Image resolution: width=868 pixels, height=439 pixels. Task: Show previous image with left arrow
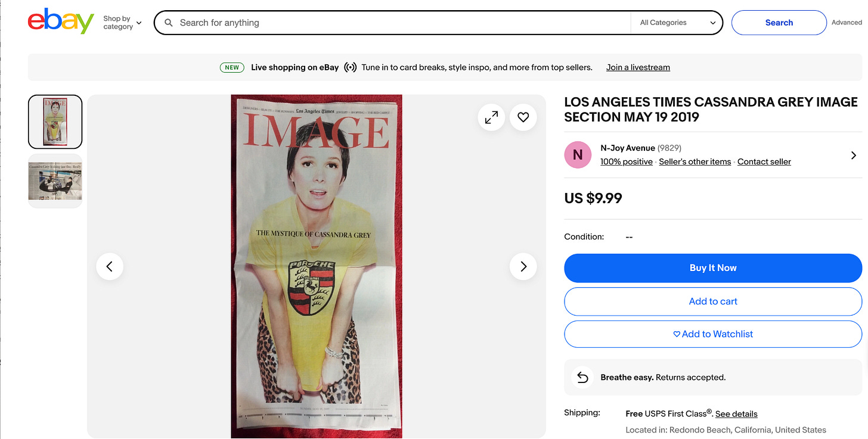(110, 266)
